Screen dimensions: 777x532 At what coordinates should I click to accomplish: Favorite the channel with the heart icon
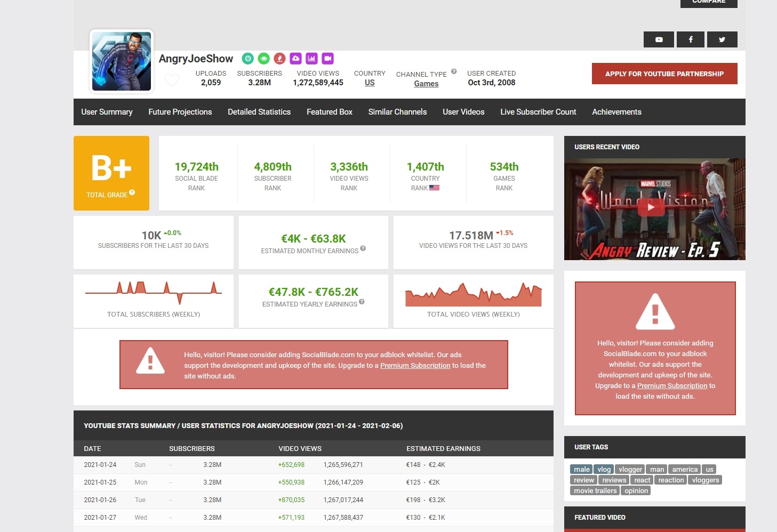coord(171,80)
